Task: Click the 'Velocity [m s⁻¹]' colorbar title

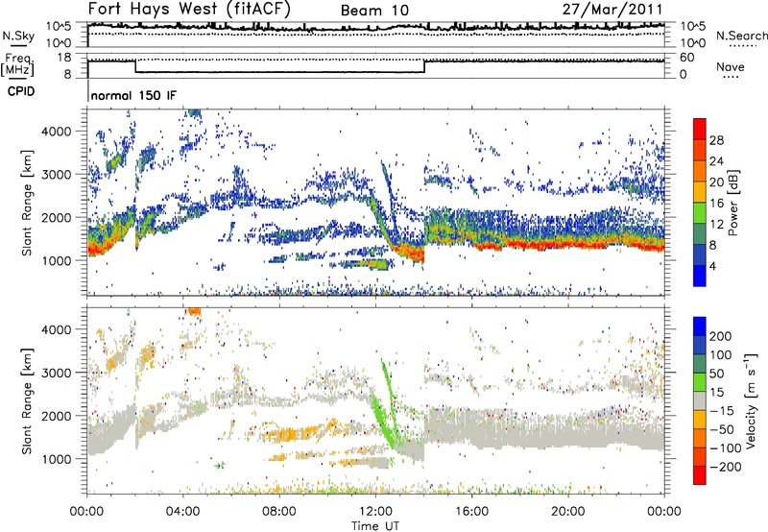Action: click(750, 400)
